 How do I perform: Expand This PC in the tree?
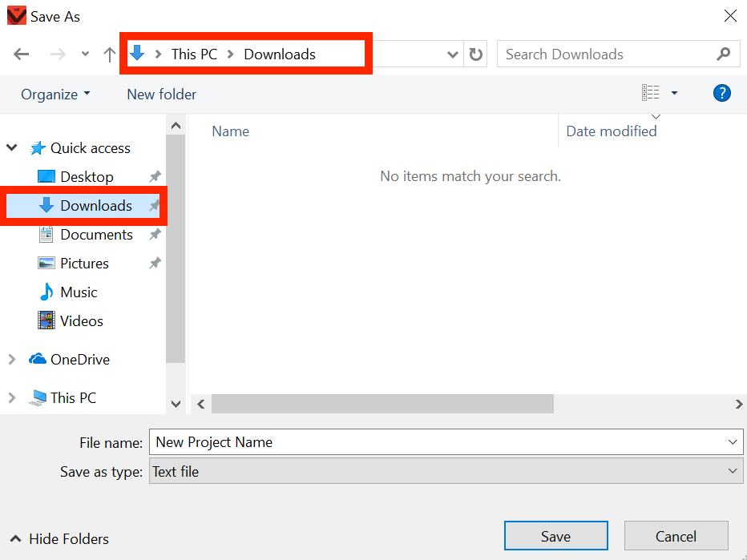(x=11, y=397)
